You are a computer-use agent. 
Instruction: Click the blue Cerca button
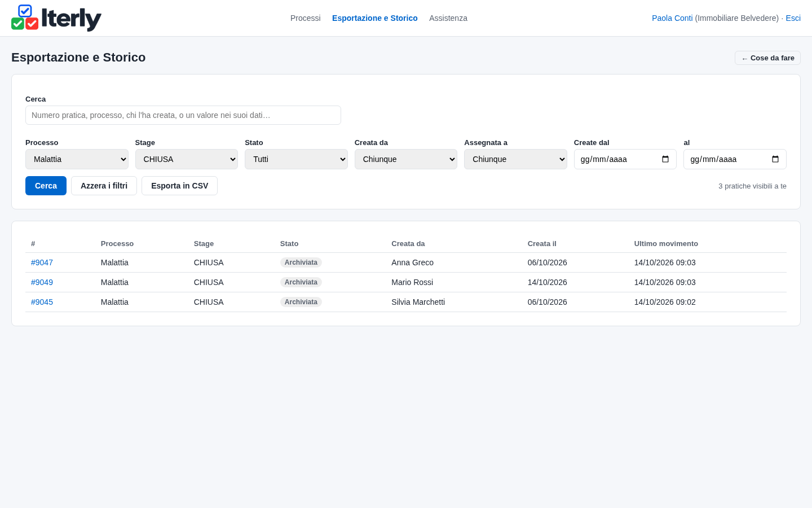tap(46, 186)
